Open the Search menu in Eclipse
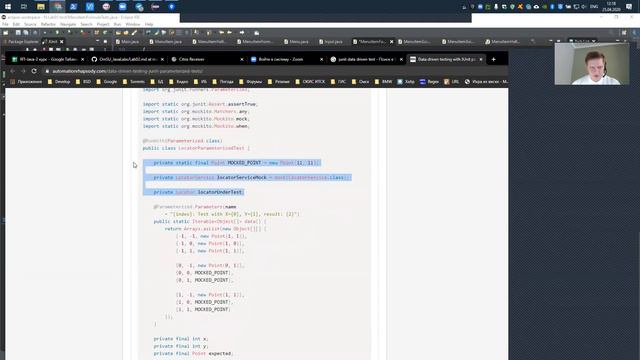This screenshot has width=640, height=360. click(x=87, y=24)
